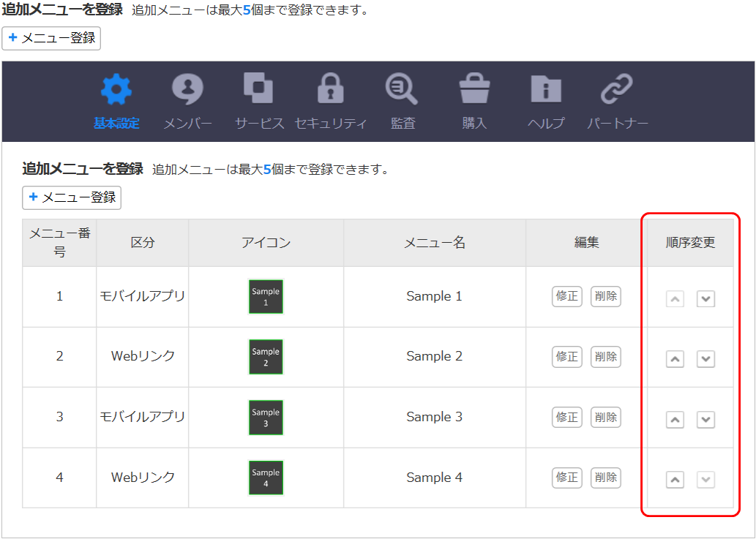
Task: Click the セキュリティ padlock icon
Action: click(x=330, y=89)
